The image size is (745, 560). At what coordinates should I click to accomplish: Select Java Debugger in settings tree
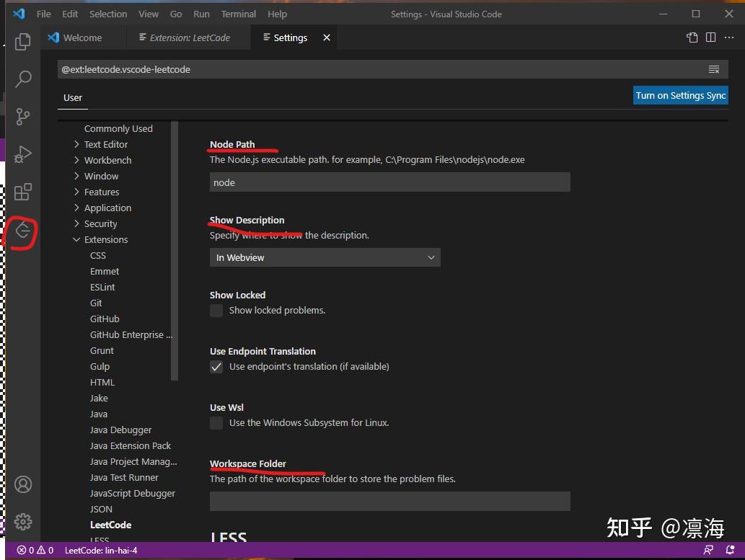120,430
